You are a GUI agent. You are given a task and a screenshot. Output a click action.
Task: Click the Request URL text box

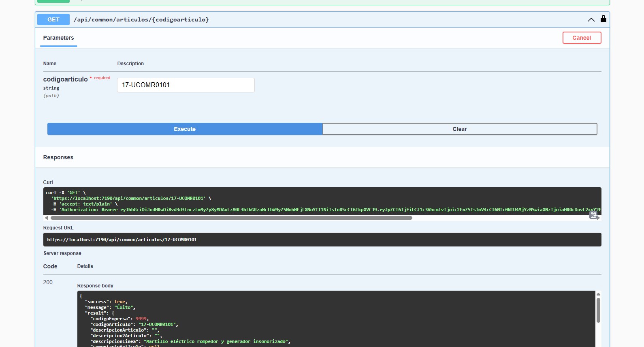pyautogui.click(x=322, y=240)
